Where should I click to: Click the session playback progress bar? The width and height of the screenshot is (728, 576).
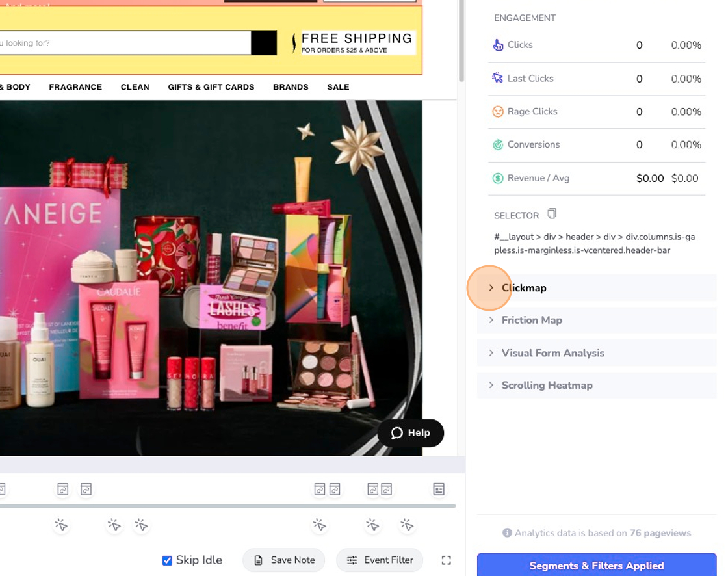[228, 505]
